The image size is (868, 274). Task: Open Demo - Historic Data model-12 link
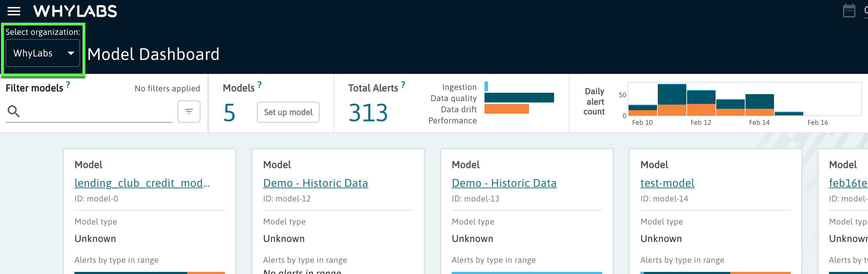(x=315, y=183)
